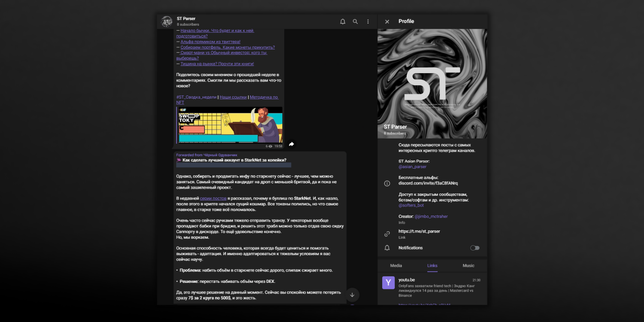Screen dimensions: 644x322
Task: Click the StarkNet post title 'Как сделать лучший аккаунт'
Action: point(234,160)
